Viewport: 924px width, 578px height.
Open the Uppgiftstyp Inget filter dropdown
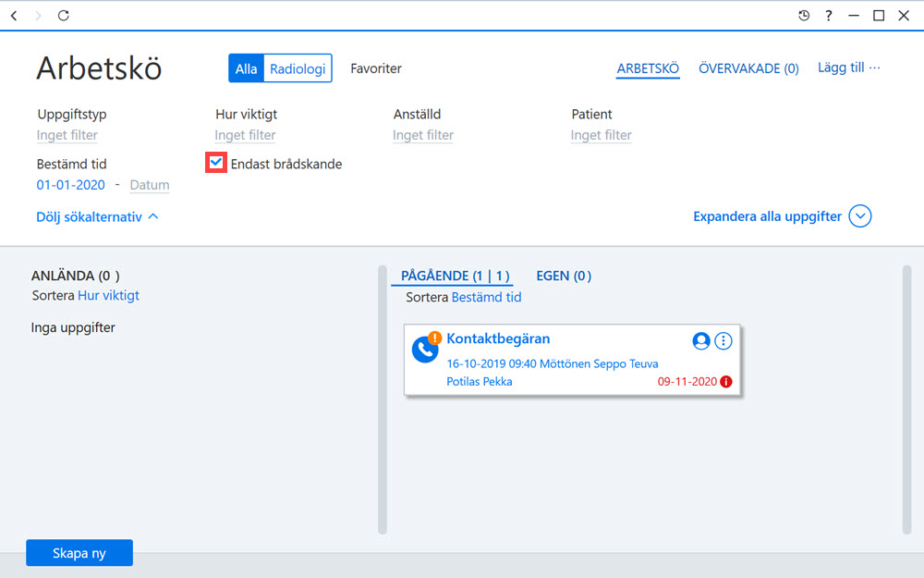click(x=67, y=135)
